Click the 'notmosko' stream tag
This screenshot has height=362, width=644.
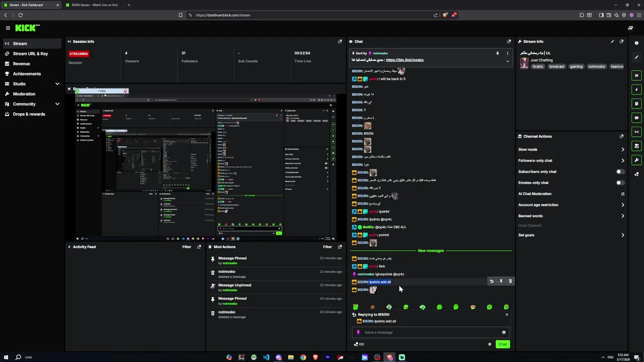point(597,66)
